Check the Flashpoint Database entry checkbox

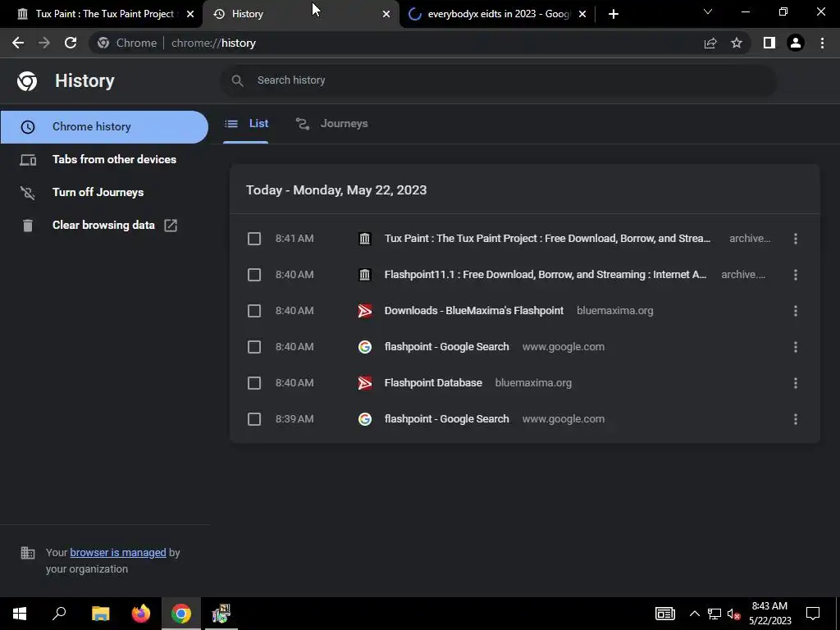point(254,383)
